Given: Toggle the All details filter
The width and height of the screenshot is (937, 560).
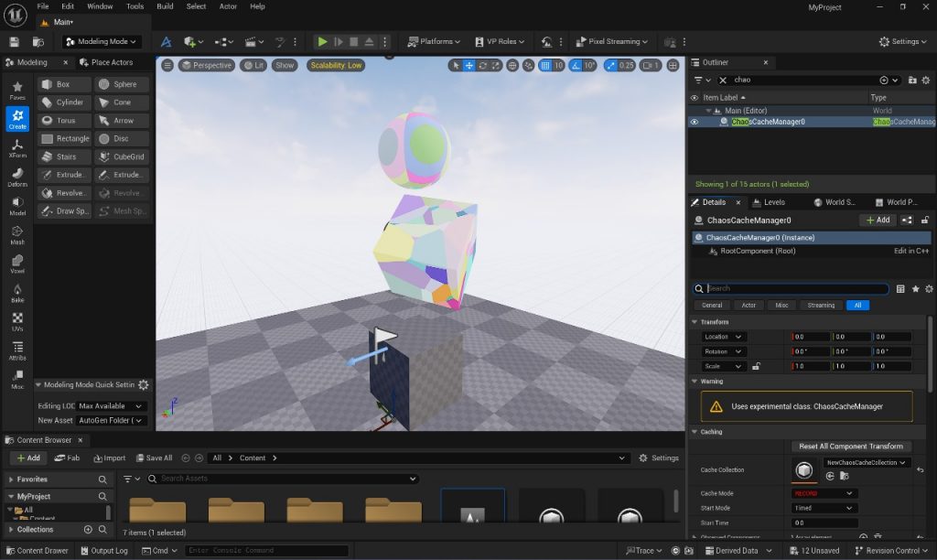Looking at the screenshot, I should [857, 306].
